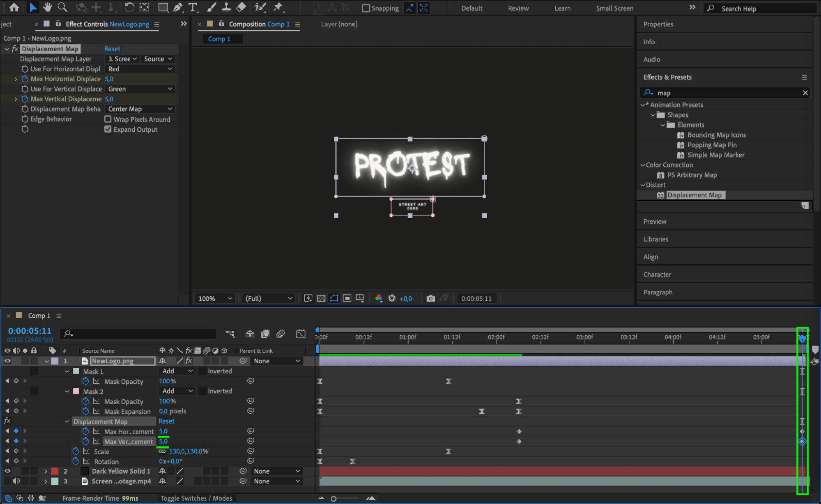
Task: Mute audio of Screen footage layer
Action: 16,481
